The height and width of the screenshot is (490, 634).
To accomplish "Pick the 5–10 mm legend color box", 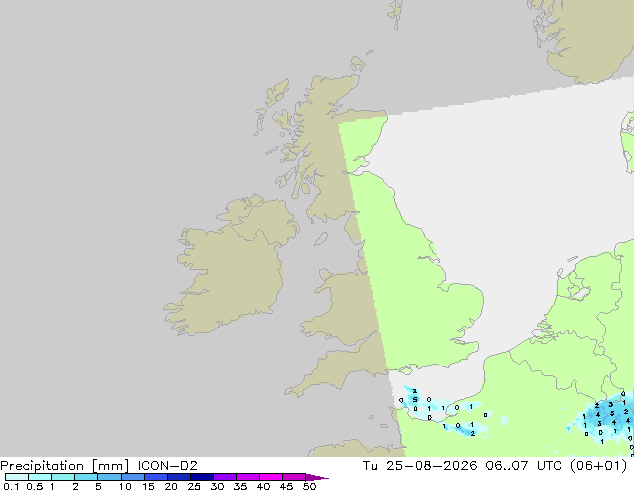I will click(109, 477).
